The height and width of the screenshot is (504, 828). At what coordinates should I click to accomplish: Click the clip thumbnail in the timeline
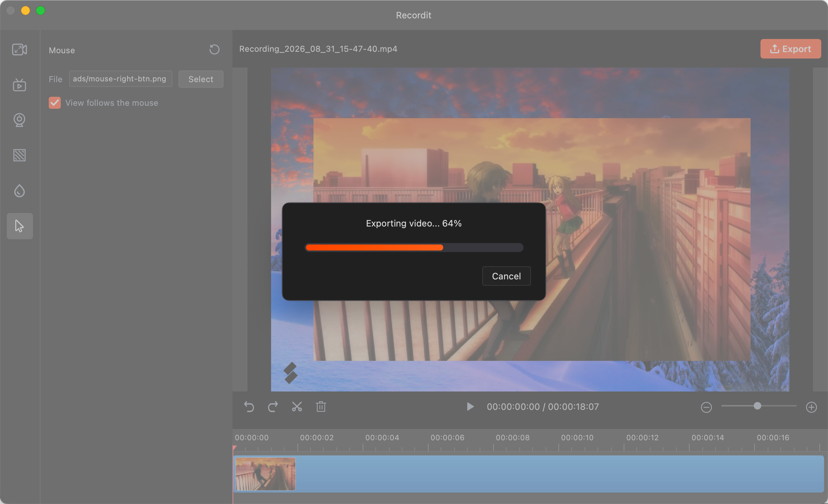click(265, 474)
